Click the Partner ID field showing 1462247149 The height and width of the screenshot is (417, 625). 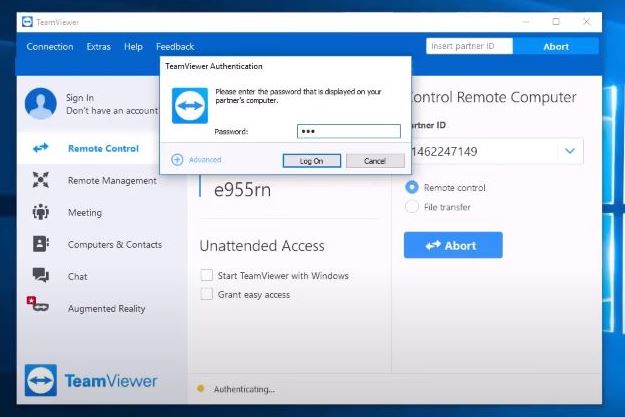(x=496, y=151)
